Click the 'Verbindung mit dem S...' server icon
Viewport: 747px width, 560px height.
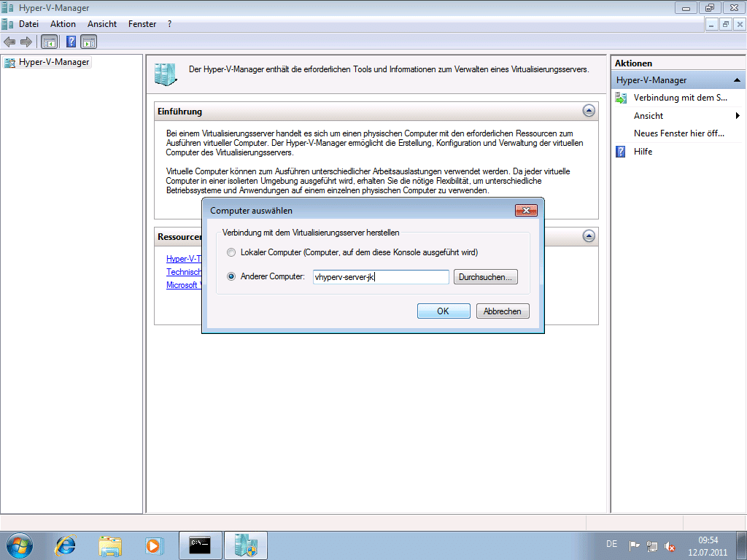tap(621, 98)
